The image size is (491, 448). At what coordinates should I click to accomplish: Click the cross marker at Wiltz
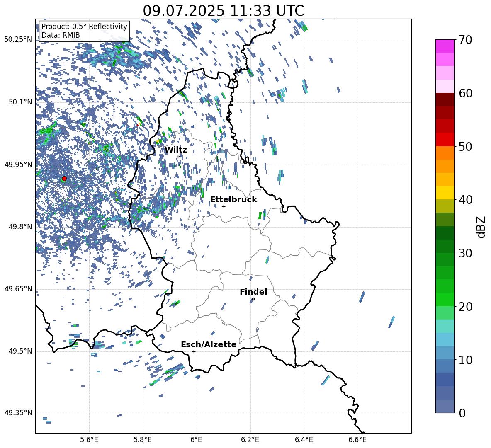178,157
